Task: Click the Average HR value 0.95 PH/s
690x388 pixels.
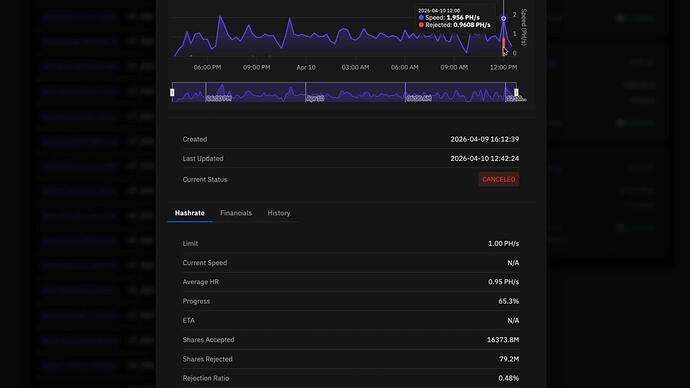Action: pyautogui.click(x=503, y=282)
